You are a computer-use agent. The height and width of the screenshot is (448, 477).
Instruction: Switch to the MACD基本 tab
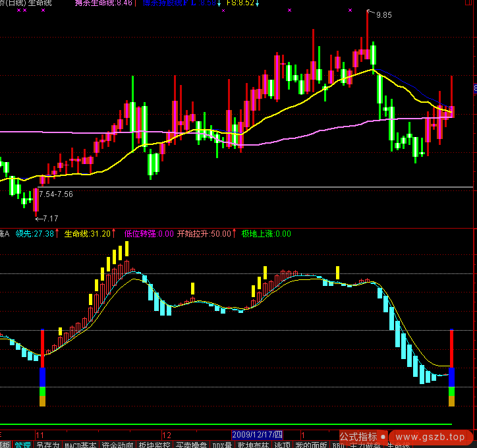(80, 445)
